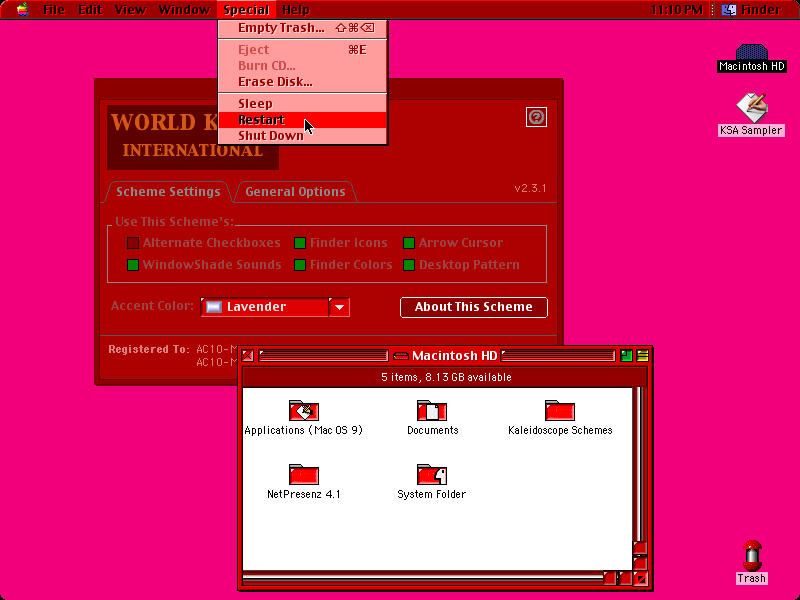Click the scroll right arrow in Macintosh HD window

tap(625, 579)
